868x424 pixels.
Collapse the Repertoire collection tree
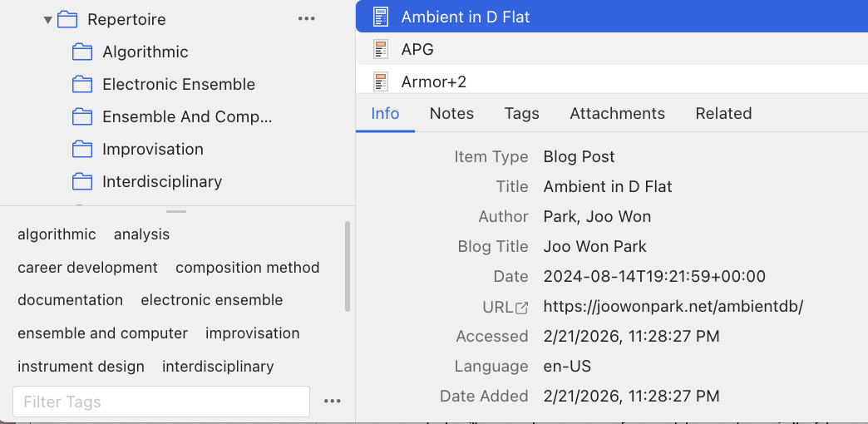pyautogui.click(x=47, y=19)
